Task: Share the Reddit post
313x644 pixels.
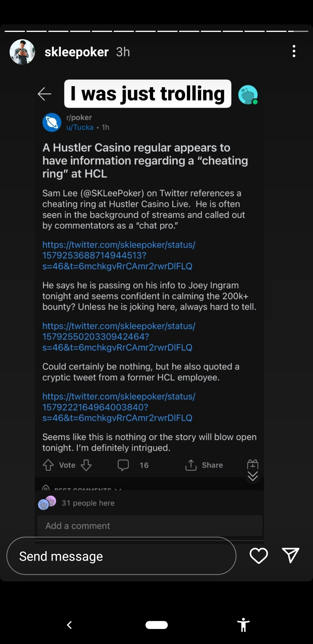Action: click(x=204, y=465)
